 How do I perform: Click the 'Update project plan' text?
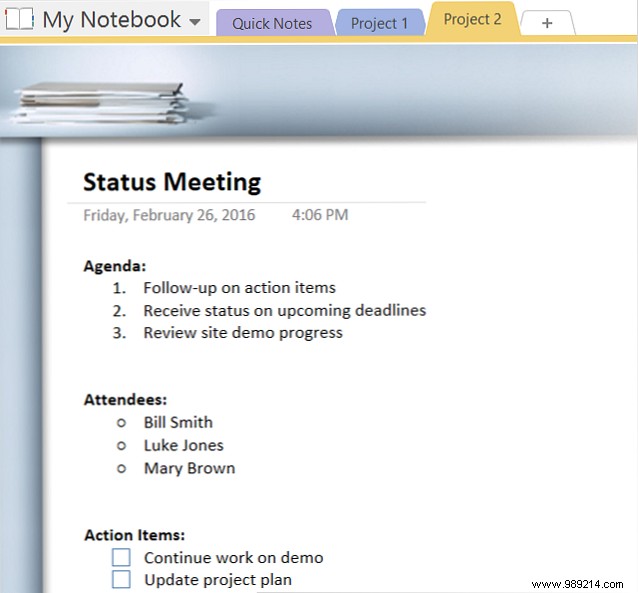tap(218, 580)
